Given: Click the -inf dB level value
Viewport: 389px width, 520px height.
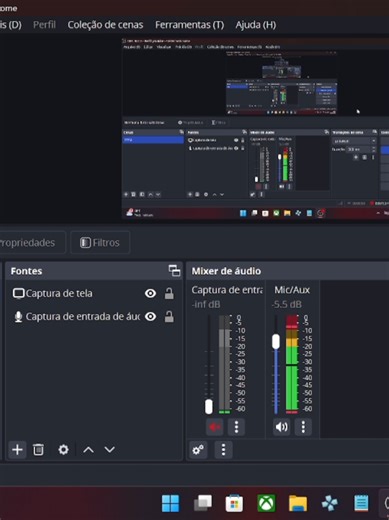Looking at the screenshot, I should click(206, 304).
